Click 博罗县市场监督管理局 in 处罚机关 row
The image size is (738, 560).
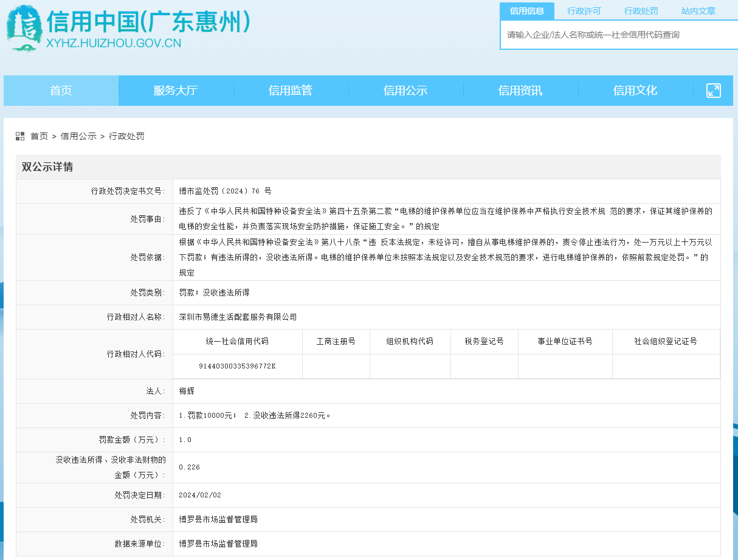218,519
